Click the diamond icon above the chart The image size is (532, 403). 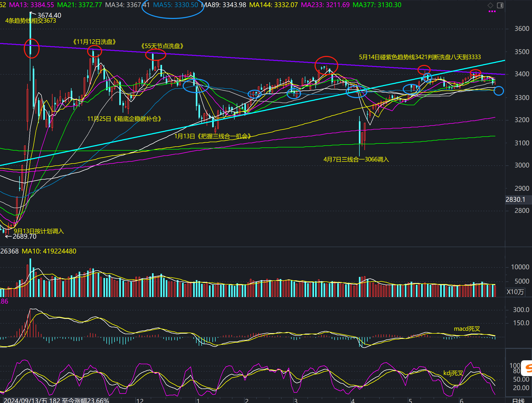point(490,5)
